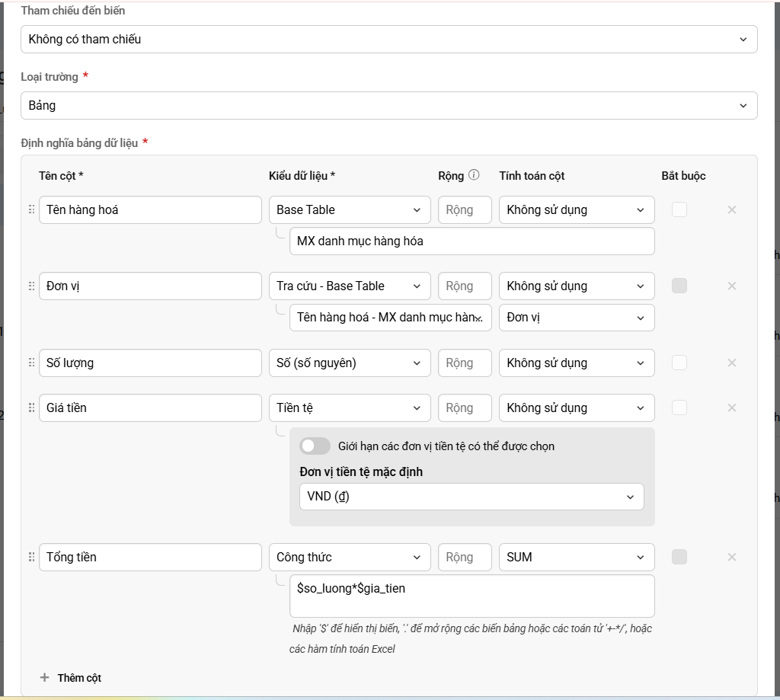Viewport: 780px width, 700px height.
Task: Open the VND (₫) default currency dropdown
Action: pyautogui.click(x=472, y=496)
